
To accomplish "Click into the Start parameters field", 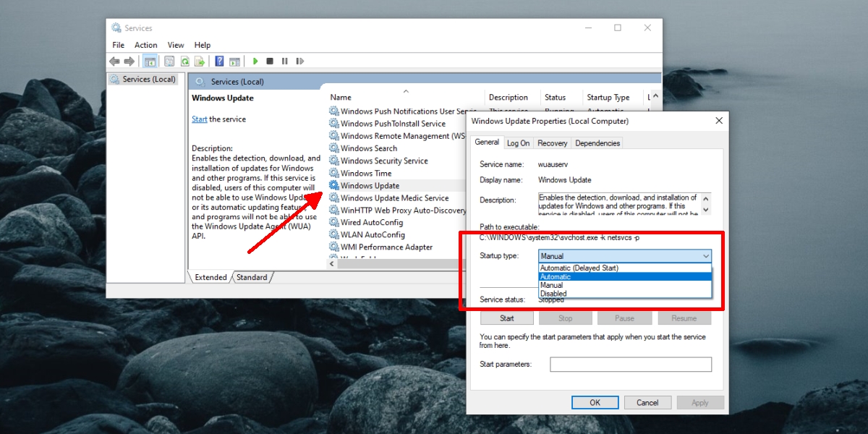I will point(631,365).
